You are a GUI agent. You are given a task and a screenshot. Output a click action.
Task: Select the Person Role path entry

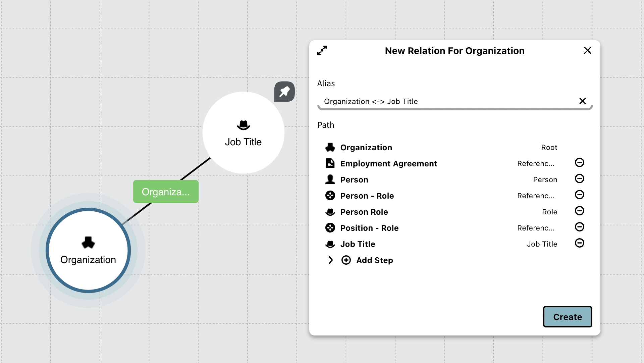click(x=364, y=212)
